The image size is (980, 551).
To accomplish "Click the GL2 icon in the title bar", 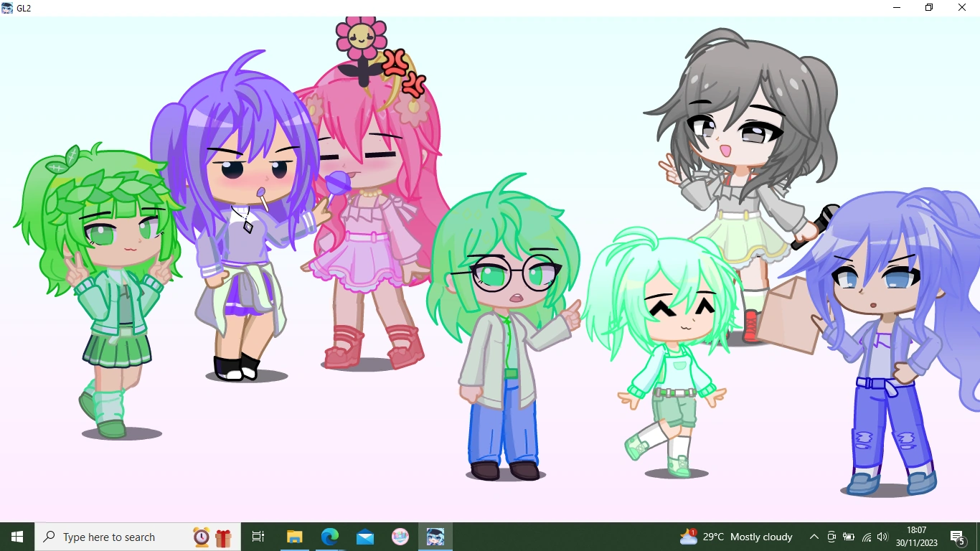I will (x=7, y=7).
